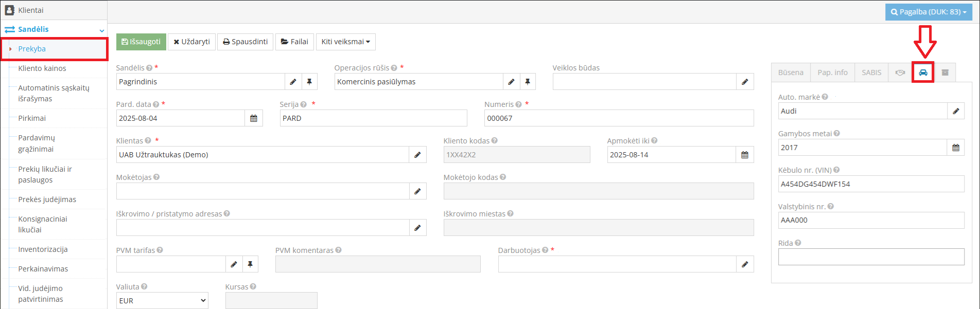Open the SABIS tab

coord(871,72)
